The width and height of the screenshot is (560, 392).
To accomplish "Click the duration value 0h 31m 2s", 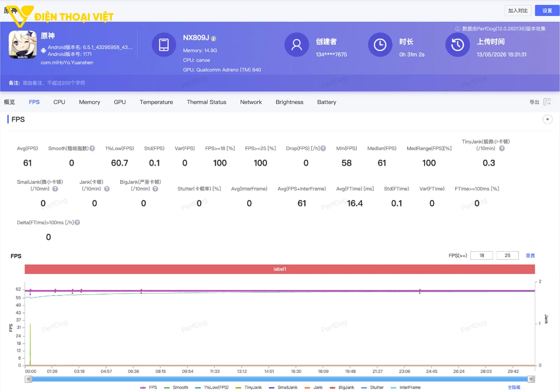I will click(412, 54).
